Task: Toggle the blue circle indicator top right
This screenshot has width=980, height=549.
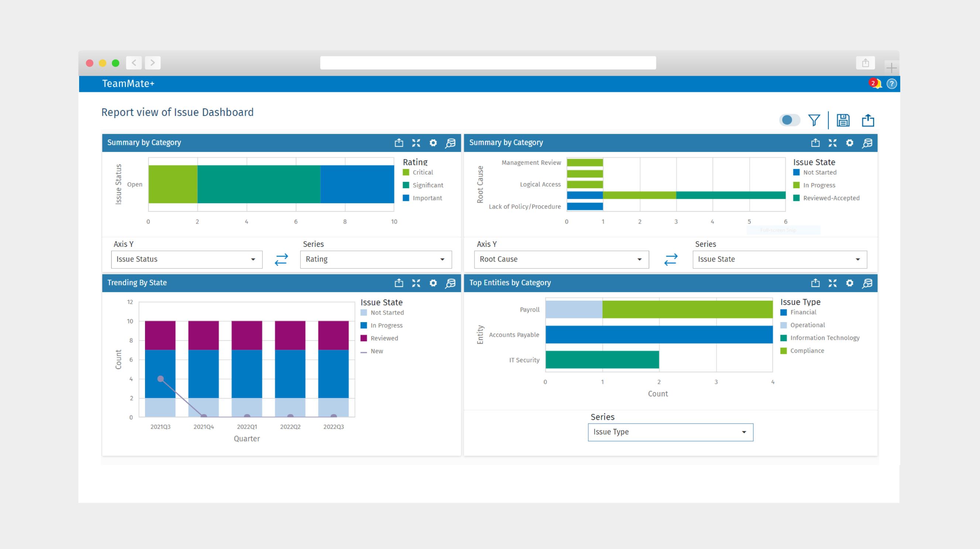Action: 789,120
